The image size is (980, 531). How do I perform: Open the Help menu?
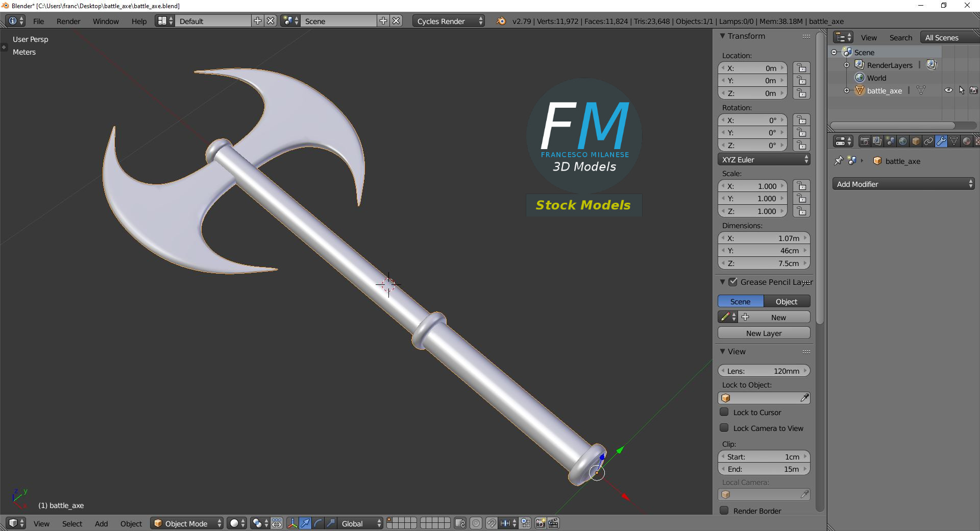139,21
